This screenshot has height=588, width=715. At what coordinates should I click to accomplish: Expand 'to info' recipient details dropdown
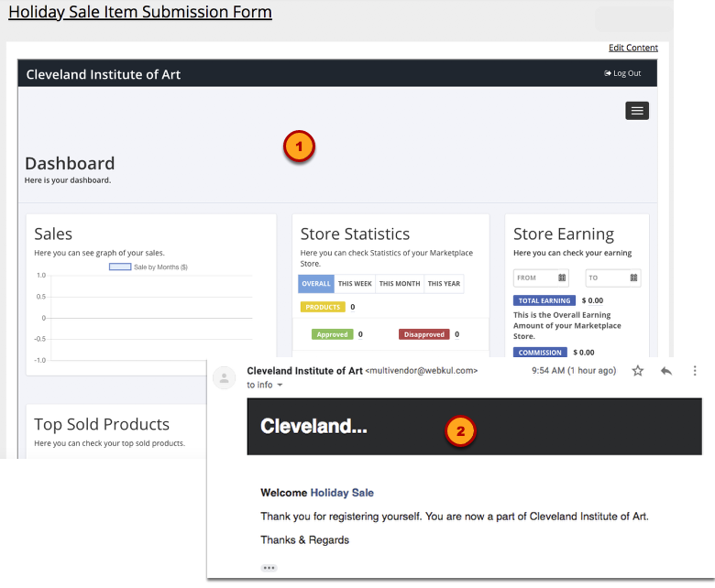tap(280, 385)
